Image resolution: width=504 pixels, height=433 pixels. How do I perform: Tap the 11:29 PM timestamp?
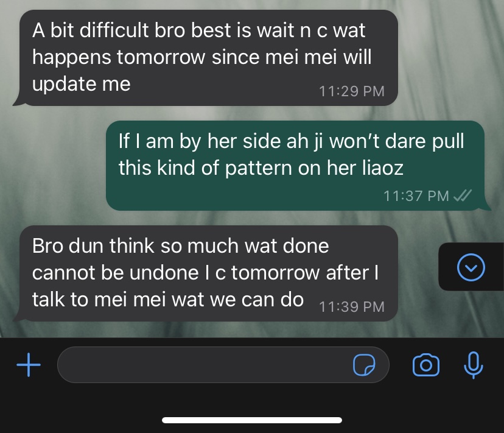click(x=352, y=91)
